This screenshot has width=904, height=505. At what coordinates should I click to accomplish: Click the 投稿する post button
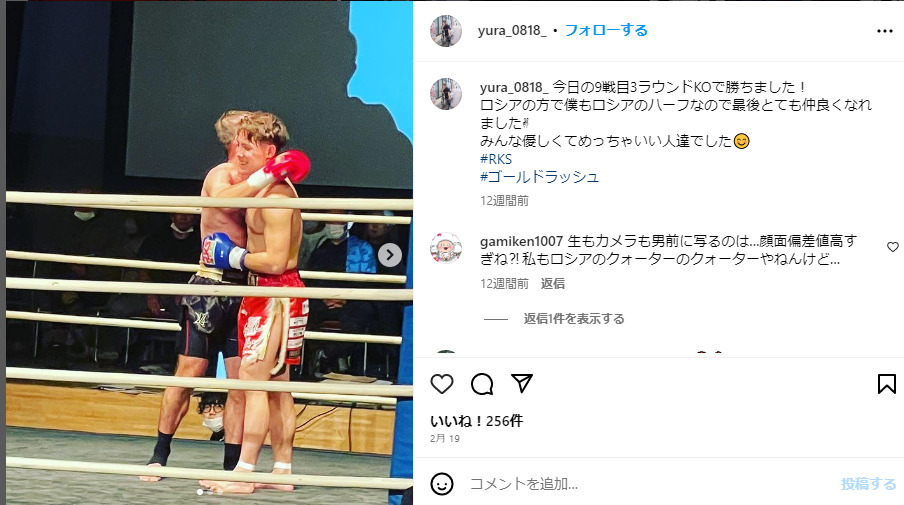(868, 484)
